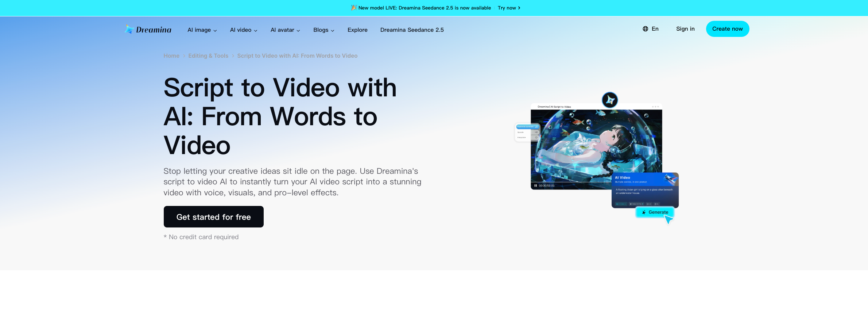Follow the Try now link in the banner
Image resolution: width=868 pixels, height=314 pixels.
pyautogui.click(x=509, y=8)
